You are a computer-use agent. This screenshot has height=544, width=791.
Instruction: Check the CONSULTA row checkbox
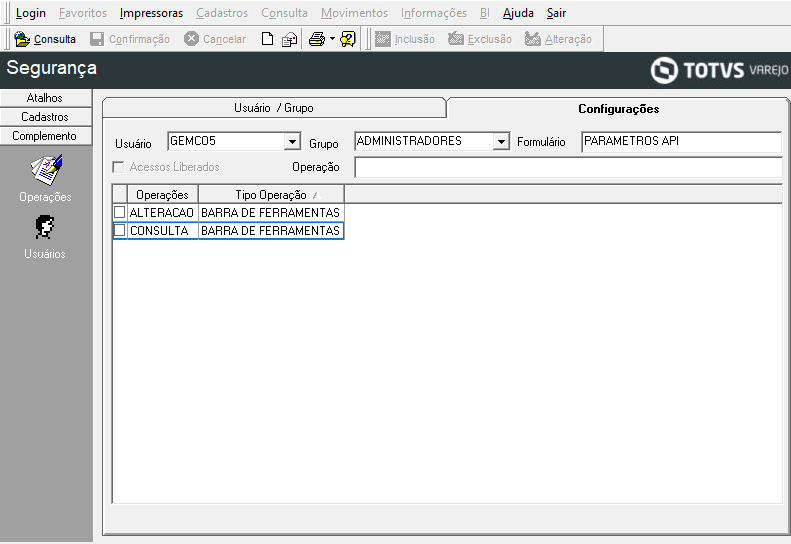[x=120, y=231]
